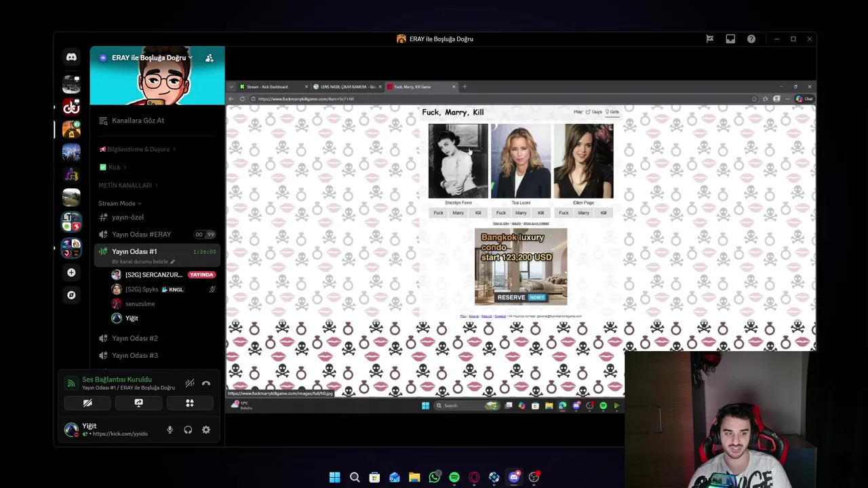The image size is (868, 488).
Task: Click browser back arrow in stream
Action: pyautogui.click(x=231, y=99)
